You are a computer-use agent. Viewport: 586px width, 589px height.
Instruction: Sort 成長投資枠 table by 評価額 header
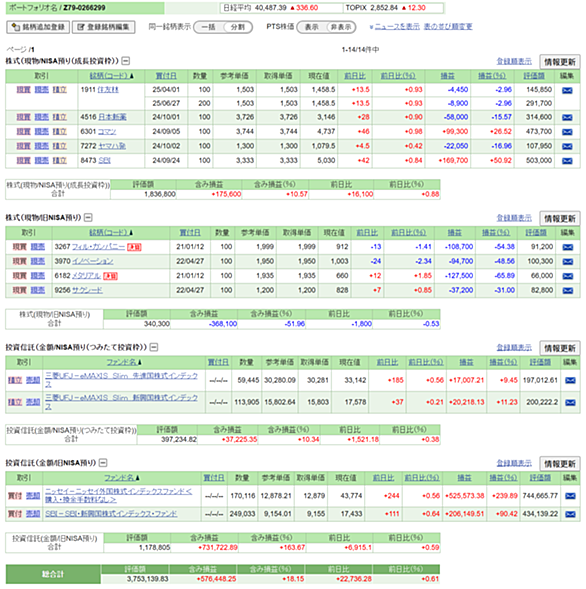coord(534,76)
